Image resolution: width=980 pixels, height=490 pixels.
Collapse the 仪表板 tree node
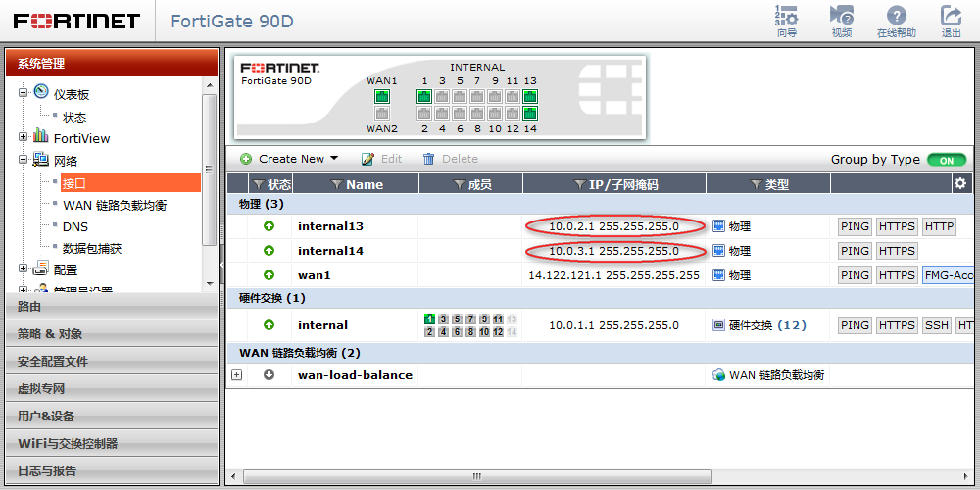[24, 92]
